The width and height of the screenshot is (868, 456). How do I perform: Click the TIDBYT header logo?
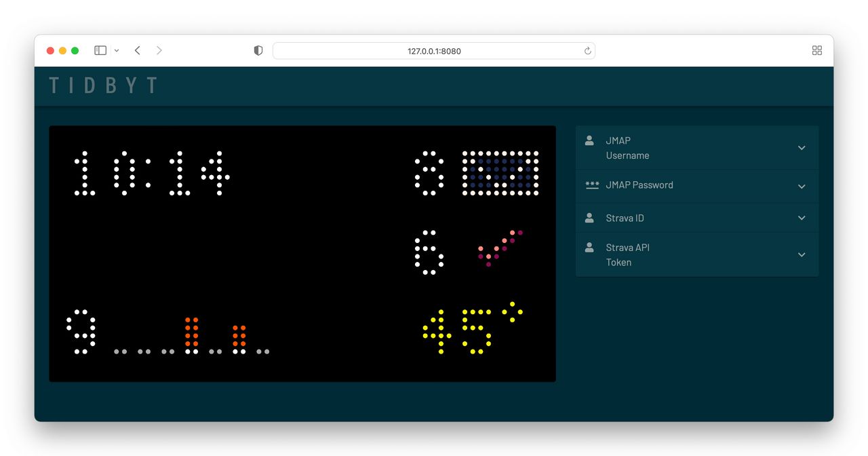coord(102,85)
